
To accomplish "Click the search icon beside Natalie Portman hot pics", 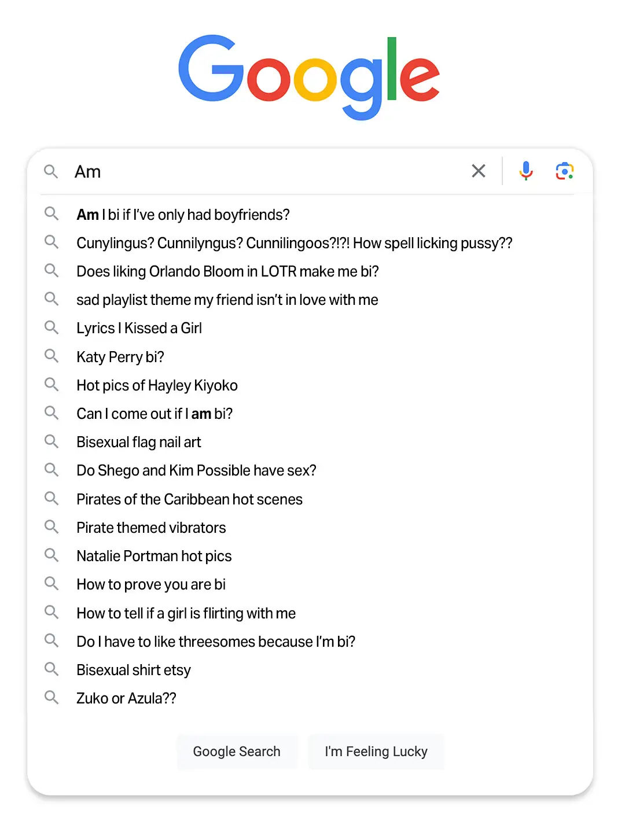I will pos(52,555).
